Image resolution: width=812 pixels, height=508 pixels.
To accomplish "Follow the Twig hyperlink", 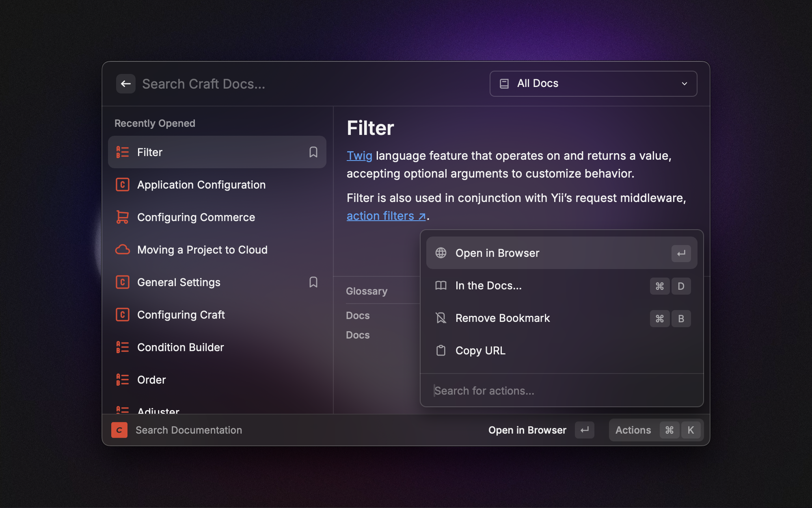I will click(x=359, y=156).
